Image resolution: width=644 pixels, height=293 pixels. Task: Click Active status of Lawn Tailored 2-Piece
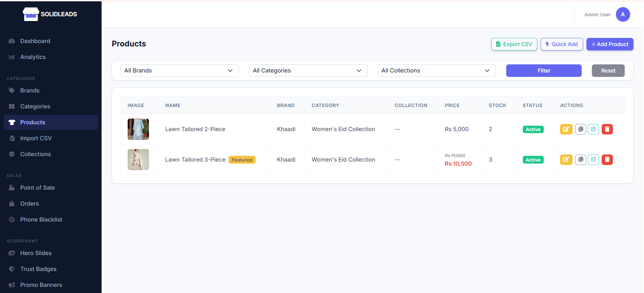[533, 129]
